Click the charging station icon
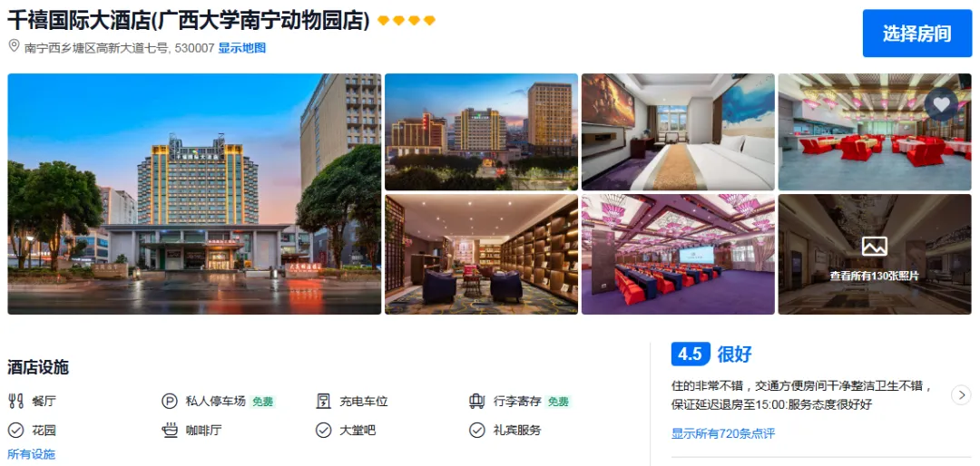 click(323, 401)
